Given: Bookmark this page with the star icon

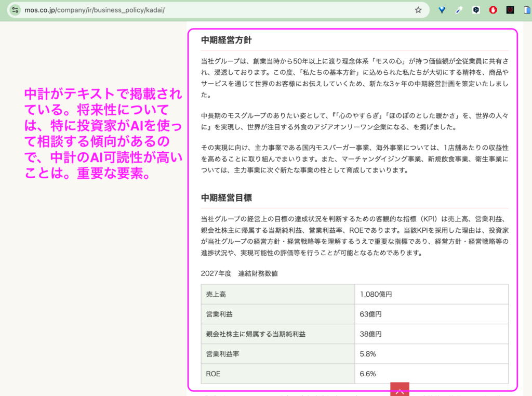Looking at the screenshot, I should 418,10.
